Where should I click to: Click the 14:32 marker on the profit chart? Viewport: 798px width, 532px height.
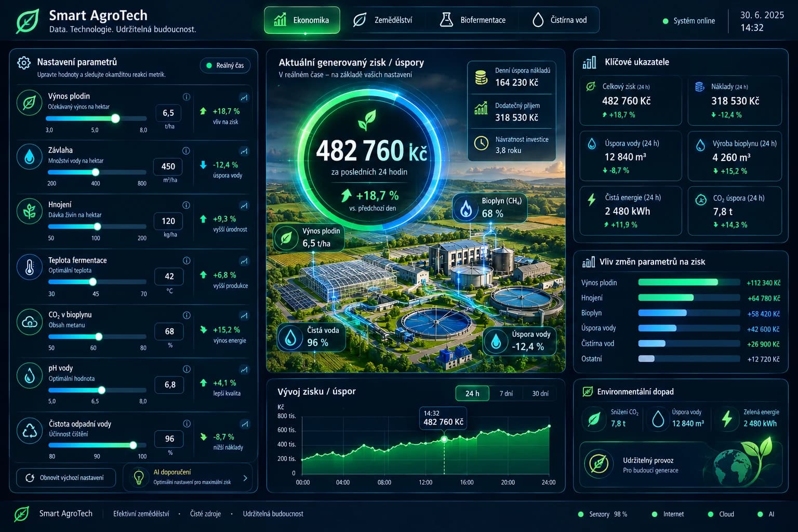[x=444, y=440]
